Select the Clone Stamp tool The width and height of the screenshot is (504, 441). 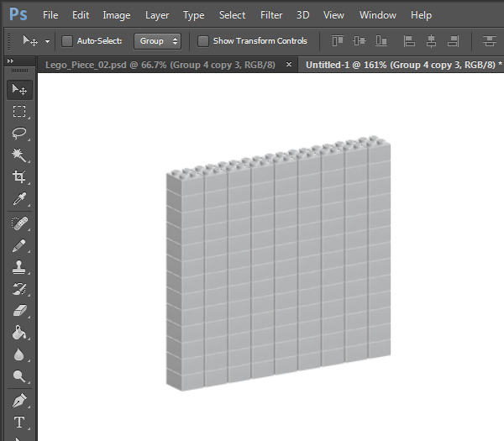click(19, 267)
